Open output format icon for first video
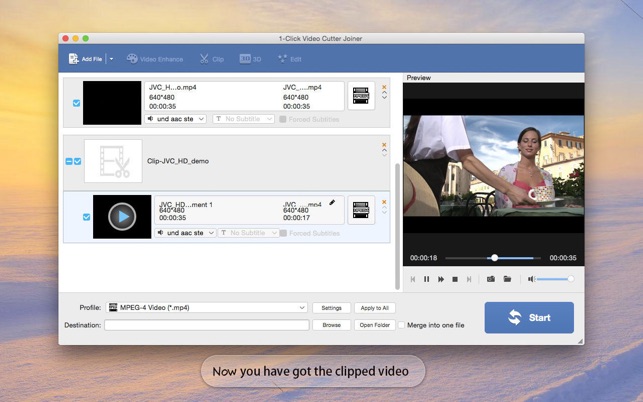Screen dimensions: 643x402 [x=361, y=96]
